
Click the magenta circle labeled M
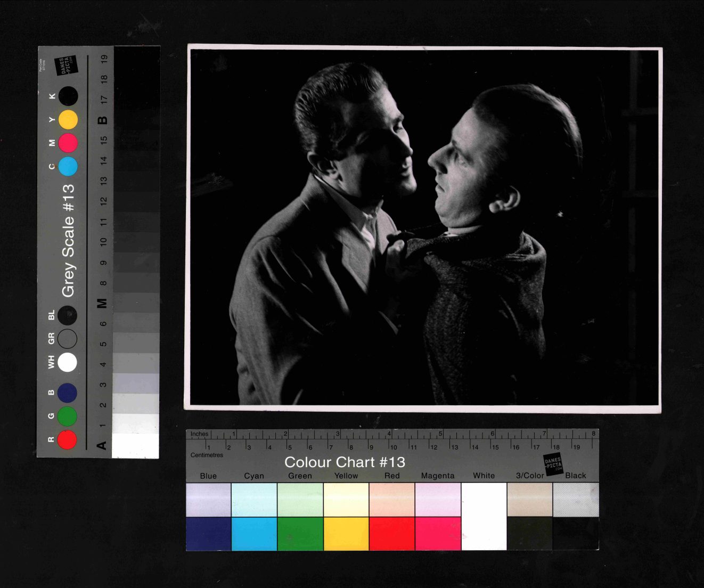click(68, 143)
